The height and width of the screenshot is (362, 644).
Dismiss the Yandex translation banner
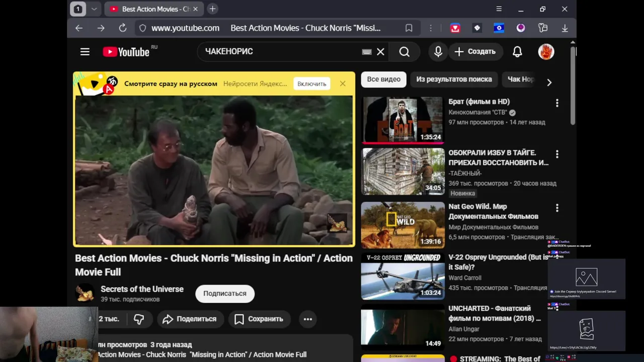pyautogui.click(x=343, y=83)
